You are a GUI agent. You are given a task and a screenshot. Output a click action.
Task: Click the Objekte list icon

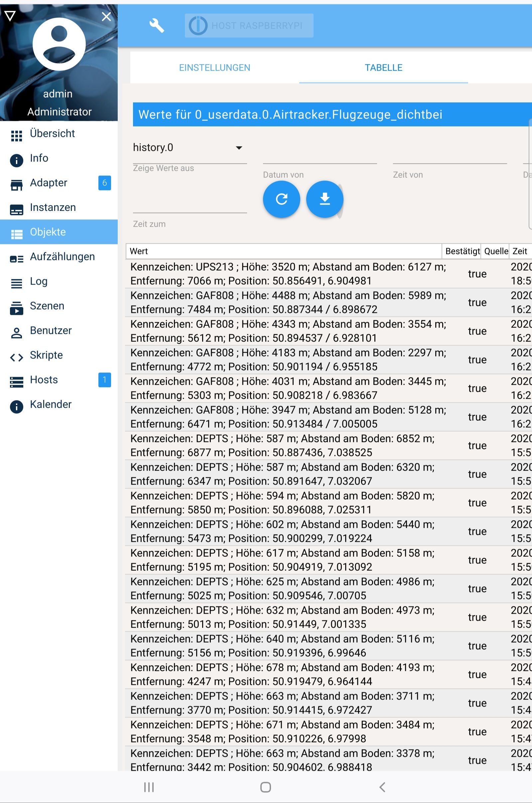point(16,234)
